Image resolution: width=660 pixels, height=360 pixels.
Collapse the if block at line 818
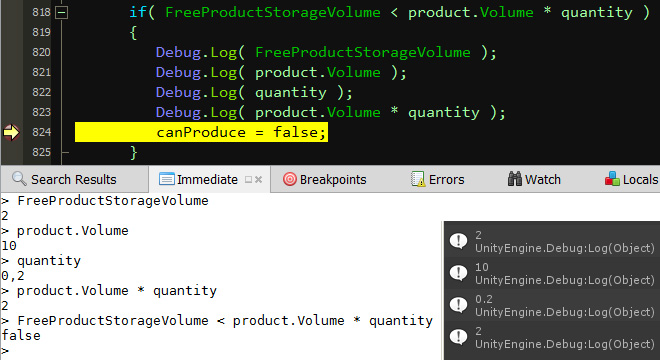click(x=61, y=13)
